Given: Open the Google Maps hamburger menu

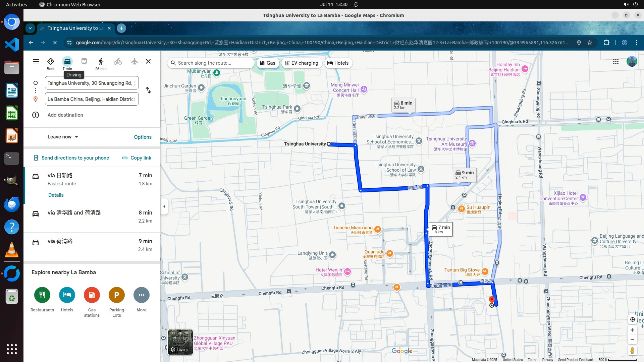Looking at the screenshot, I should (x=36, y=61).
